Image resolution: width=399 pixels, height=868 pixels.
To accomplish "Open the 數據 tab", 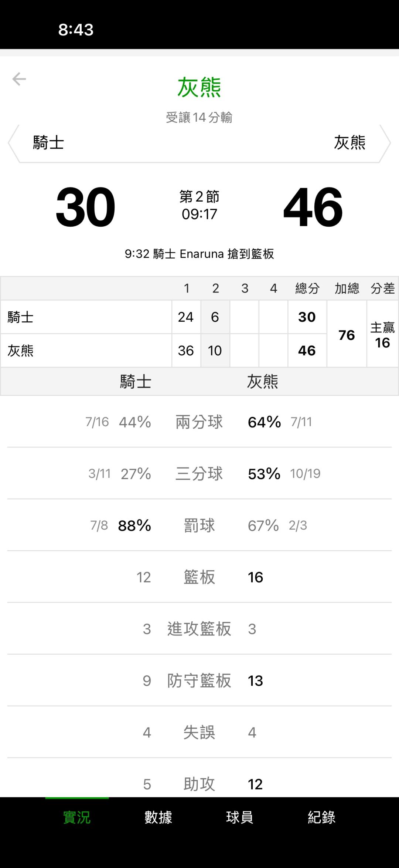I will 158,817.
